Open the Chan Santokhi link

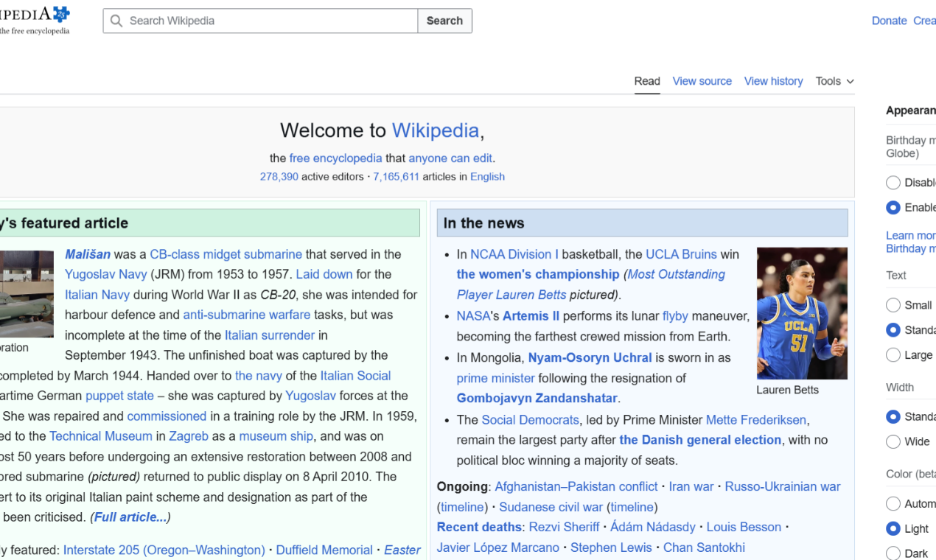(704, 547)
